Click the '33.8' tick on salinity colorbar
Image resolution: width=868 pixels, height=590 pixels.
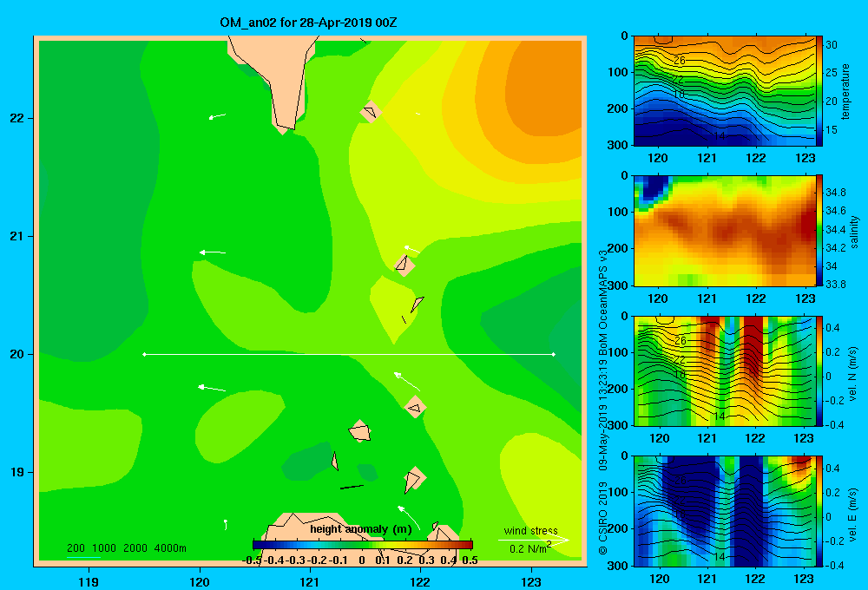(835, 284)
